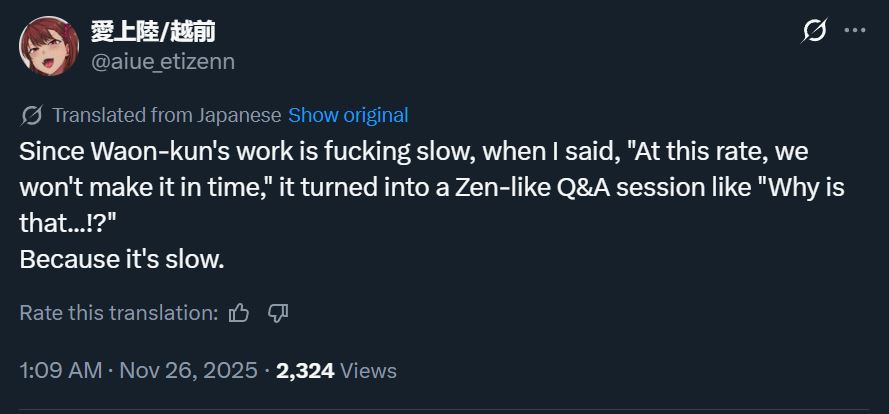This screenshot has width=889, height=414.
Task: Give the translation a thumbs up
Action: point(239,313)
